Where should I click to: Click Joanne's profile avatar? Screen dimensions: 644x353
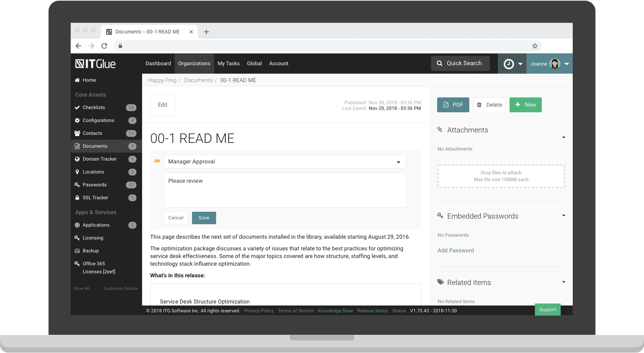(555, 64)
